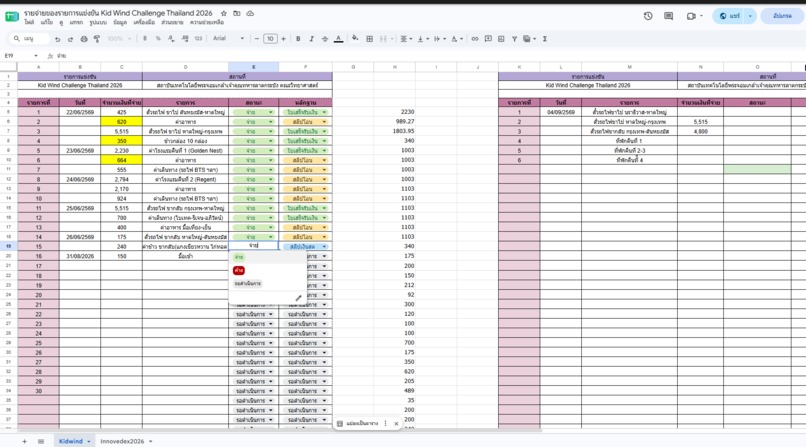Click the move to folder icon
Viewport: 806px width, 447px height.
(x=236, y=13)
